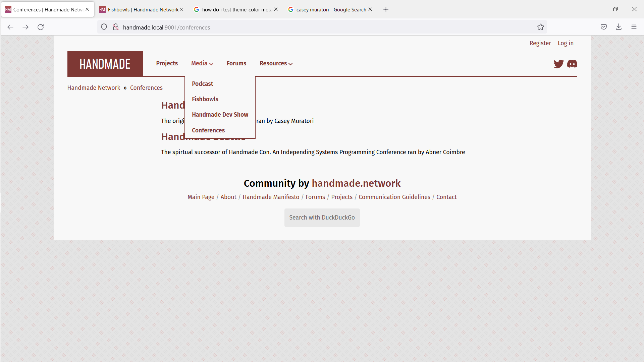The width and height of the screenshot is (644, 362).
Task: Save page to Pocket icon
Action: (x=604, y=27)
